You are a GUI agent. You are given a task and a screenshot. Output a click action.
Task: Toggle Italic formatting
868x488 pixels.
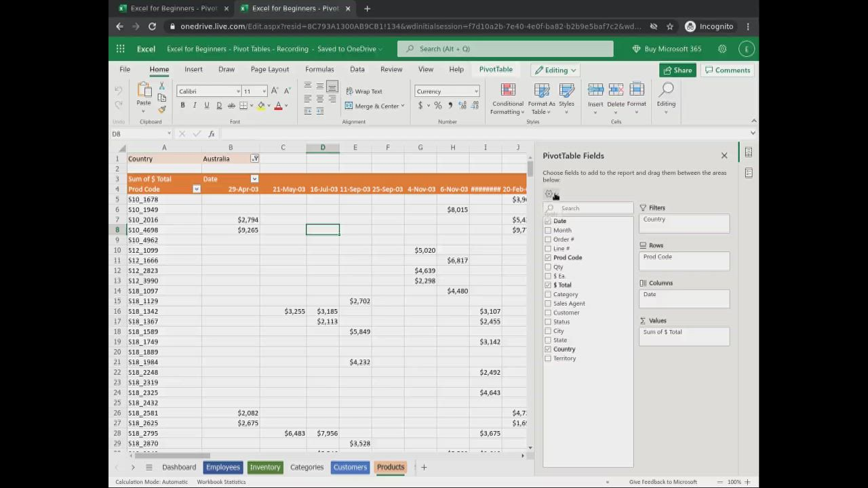[195, 106]
